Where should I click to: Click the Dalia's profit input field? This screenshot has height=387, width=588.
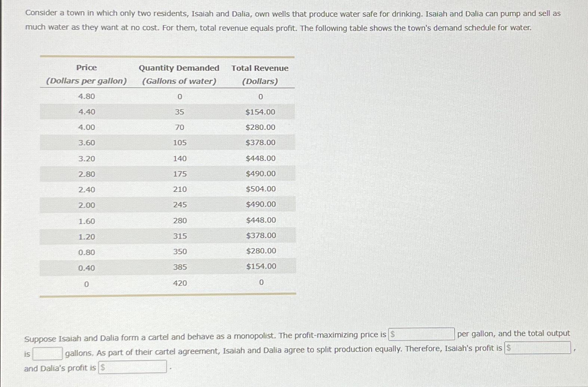pos(133,367)
